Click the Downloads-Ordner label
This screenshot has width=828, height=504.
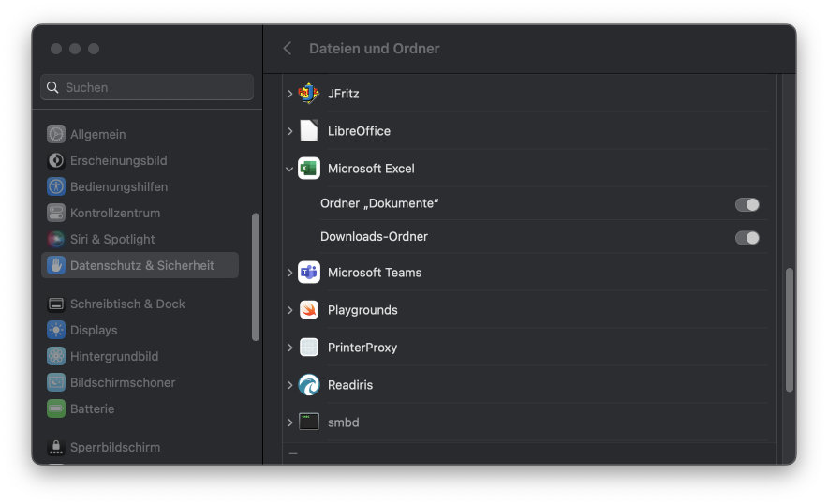tap(374, 237)
